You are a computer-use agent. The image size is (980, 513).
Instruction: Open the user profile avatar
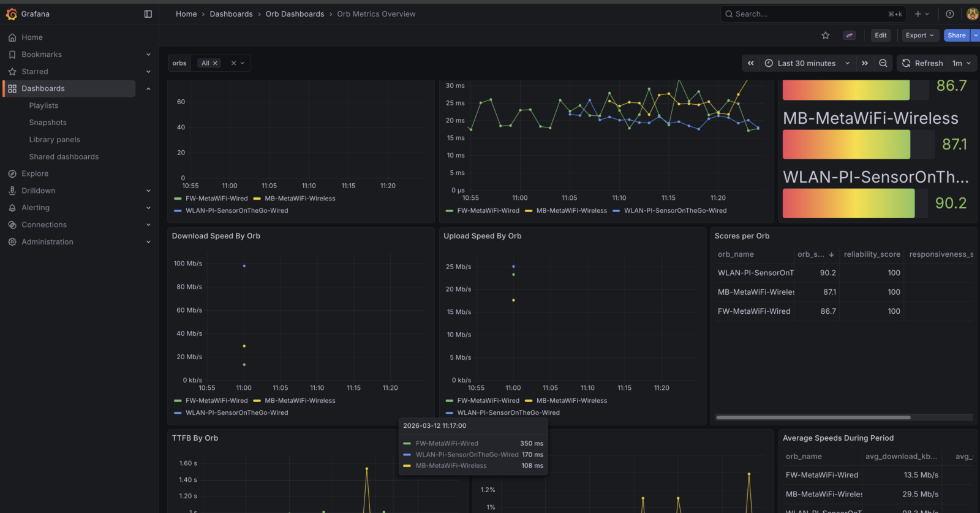[x=973, y=14]
